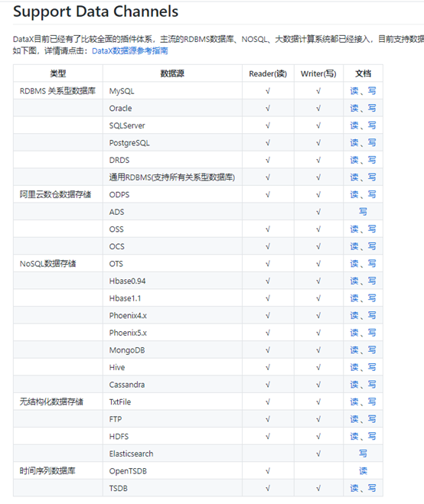Open the HDFS reader 读 link
Image resolution: width=424 pixels, height=504 pixels.
pos(354,437)
